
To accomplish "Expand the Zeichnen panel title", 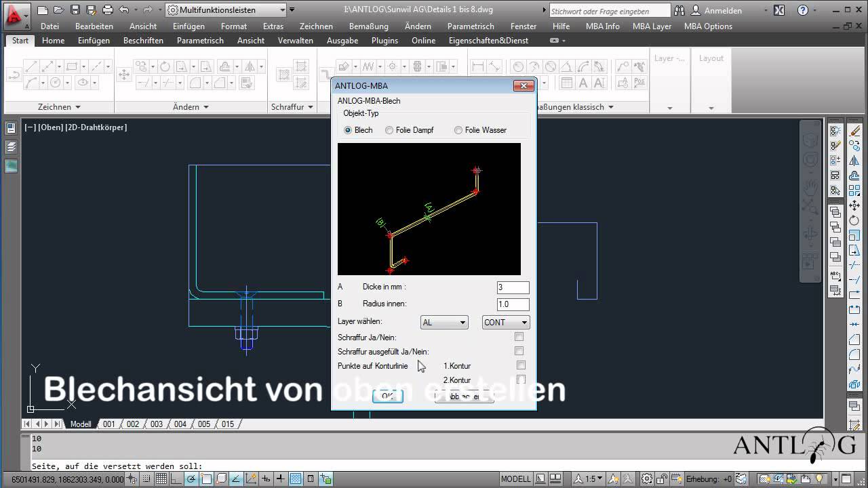I will (x=59, y=107).
